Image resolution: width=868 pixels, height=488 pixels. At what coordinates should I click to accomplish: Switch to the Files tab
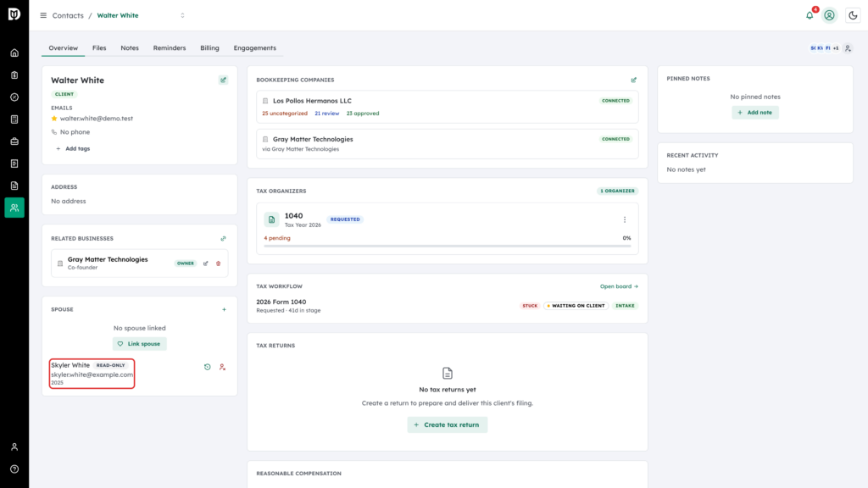(x=99, y=48)
